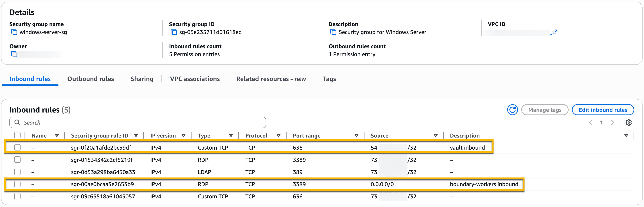
Task: Select rule sgr-09c65518a61045057 checkbox
Action: click(x=17, y=197)
